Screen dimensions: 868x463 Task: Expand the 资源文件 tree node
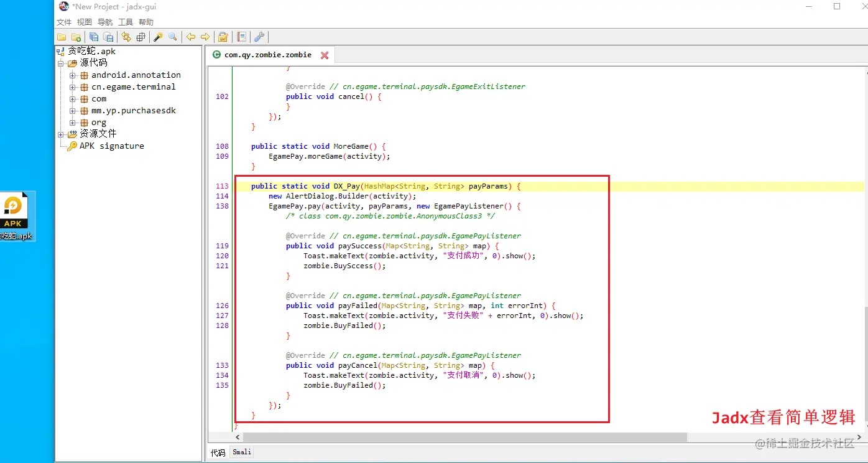[61, 134]
